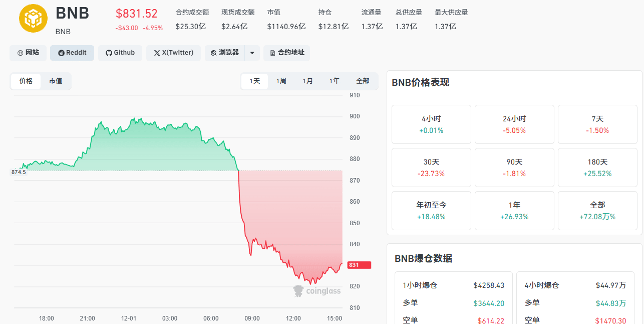Viewport: 644px width, 324px height.
Task: Click the -4.95% change value
Action: (153, 28)
